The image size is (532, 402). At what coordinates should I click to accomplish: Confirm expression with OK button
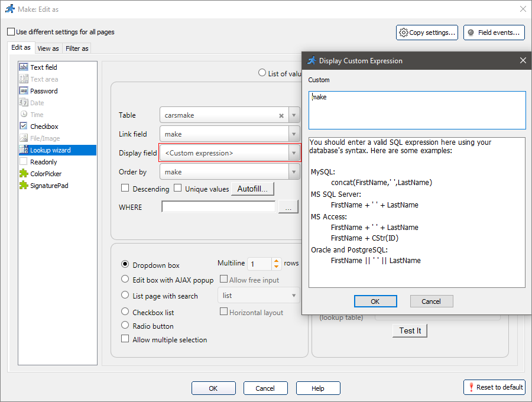(x=375, y=301)
